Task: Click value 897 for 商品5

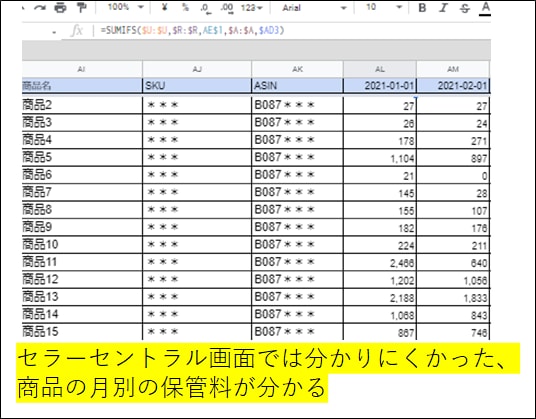Action: click(453, 157)
